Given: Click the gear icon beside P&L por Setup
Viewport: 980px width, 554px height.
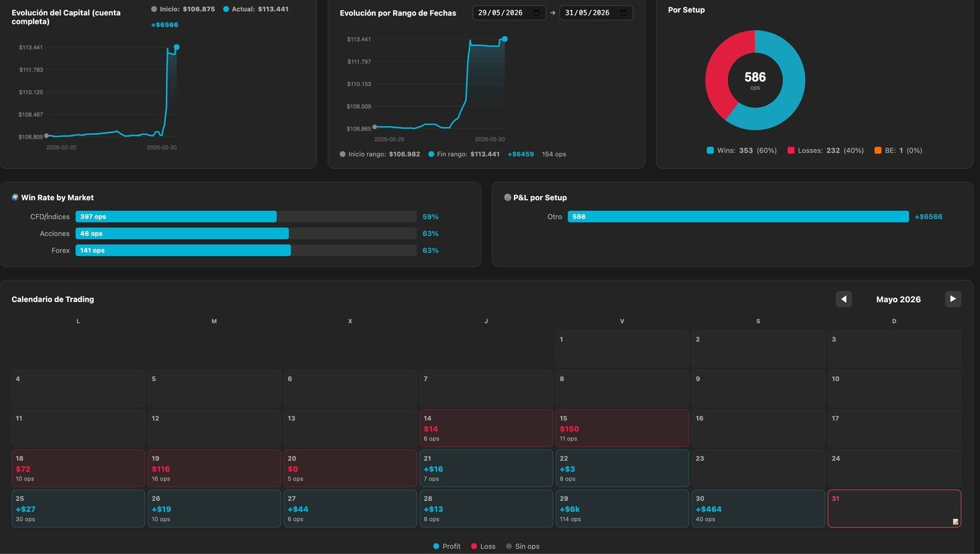Looking at the screenshot, I should [507, 197].
